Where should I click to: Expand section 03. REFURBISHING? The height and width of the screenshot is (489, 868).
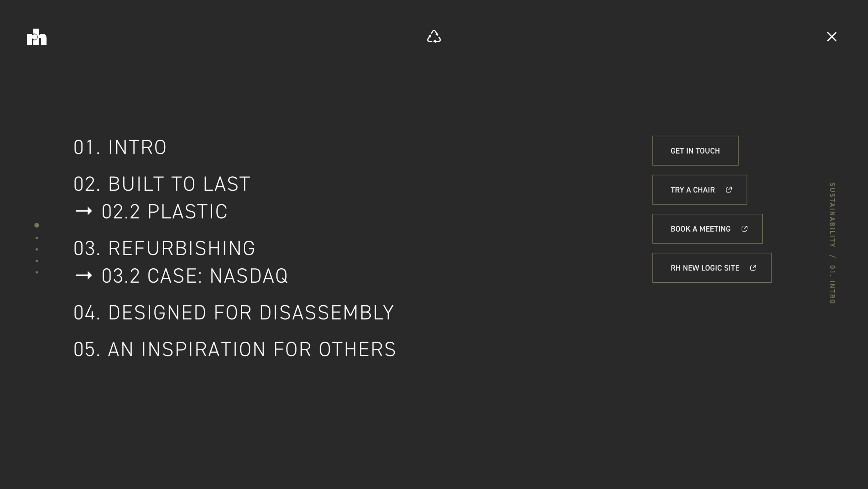coord(165,249)
